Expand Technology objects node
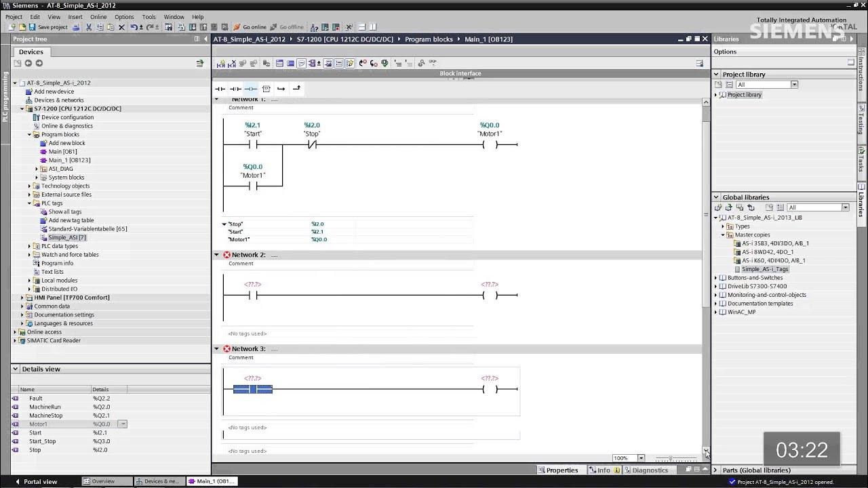 coord(30,186)
